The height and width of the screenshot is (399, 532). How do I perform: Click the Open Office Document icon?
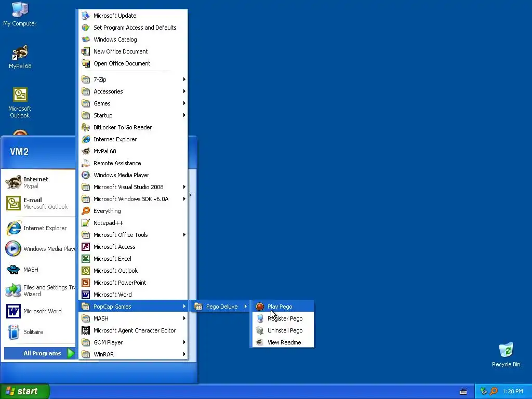[86, 63]
